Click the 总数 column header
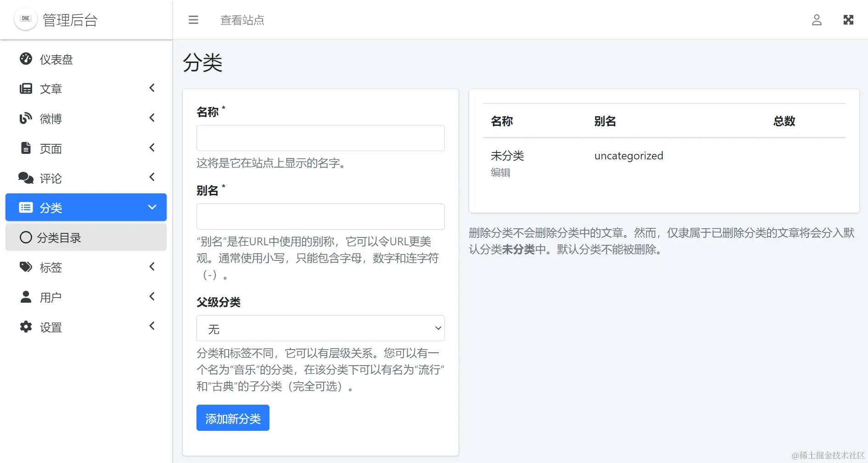868x463 pixels. pyautogui.click(x=784, y=121)
